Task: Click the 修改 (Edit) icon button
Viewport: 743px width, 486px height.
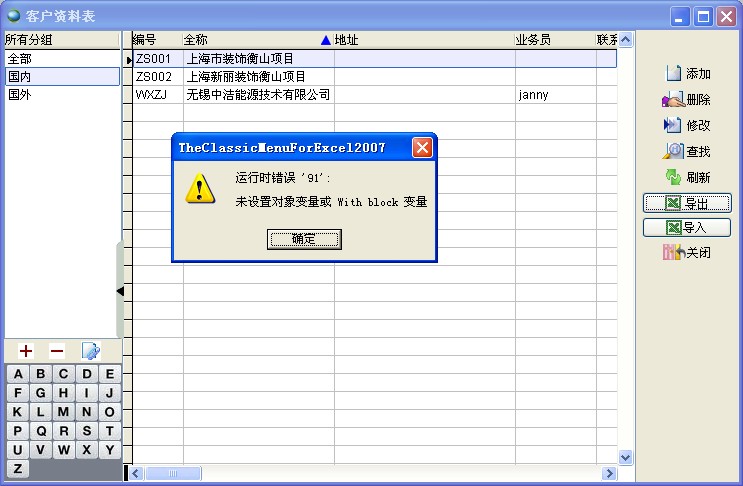Action: point(686,125)
